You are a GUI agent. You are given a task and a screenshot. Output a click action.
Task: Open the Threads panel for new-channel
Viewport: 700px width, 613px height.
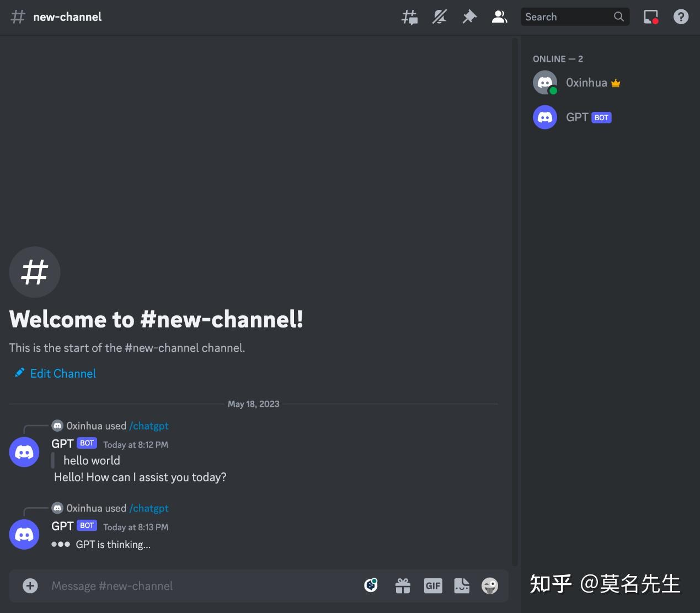pyautogui.click(x=409, y=17)
